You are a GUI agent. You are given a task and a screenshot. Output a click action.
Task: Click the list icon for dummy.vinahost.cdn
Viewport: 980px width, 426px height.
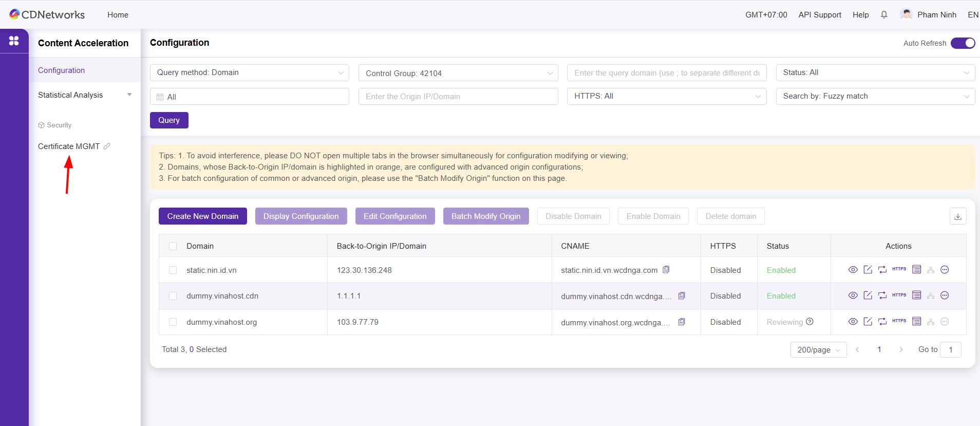click(x=916, y=295)
